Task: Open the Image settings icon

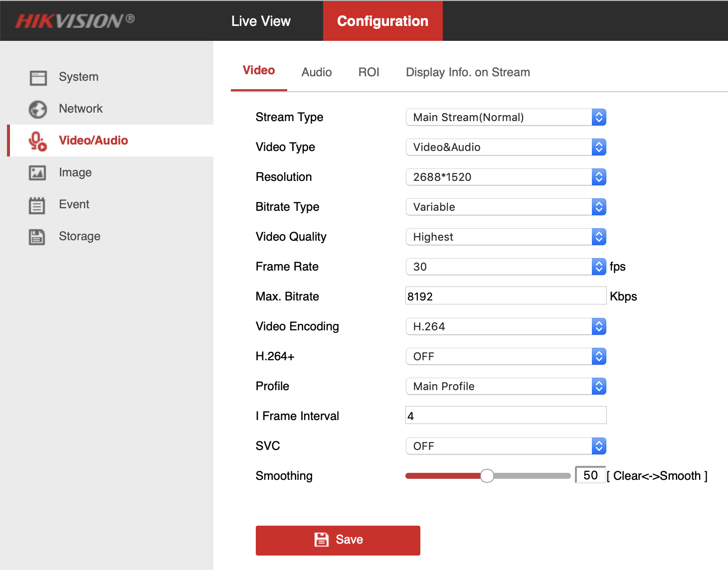Action: [37, 172]
